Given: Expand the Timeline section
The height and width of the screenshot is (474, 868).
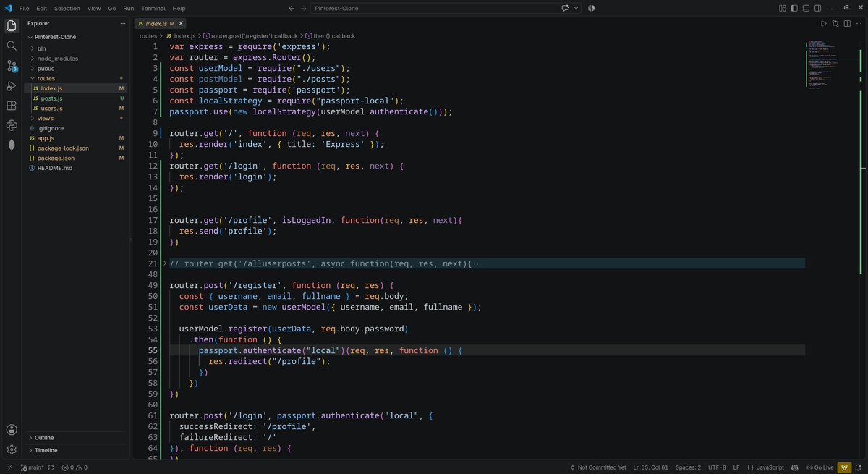Looking at the screenshot, I should tap(76, 450).
